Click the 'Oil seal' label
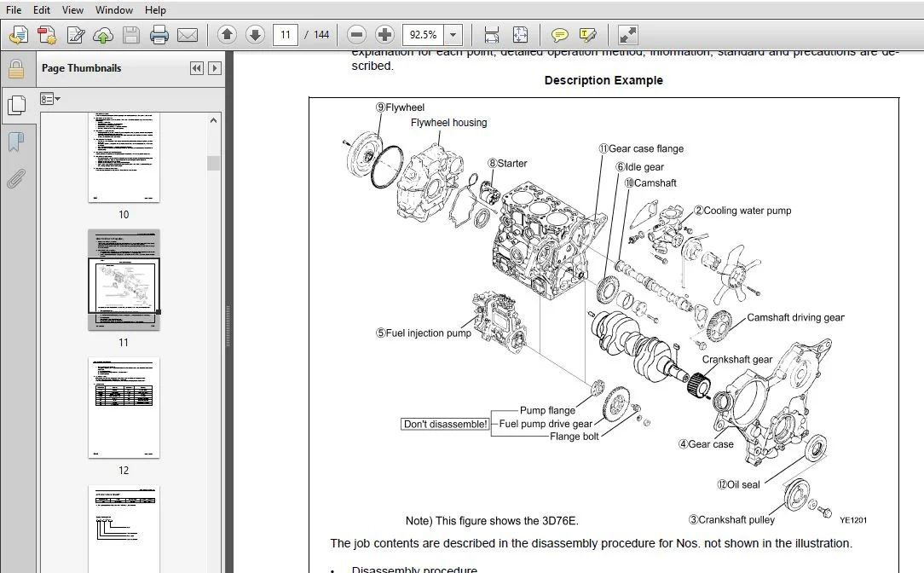 click(x=738, y=484)
